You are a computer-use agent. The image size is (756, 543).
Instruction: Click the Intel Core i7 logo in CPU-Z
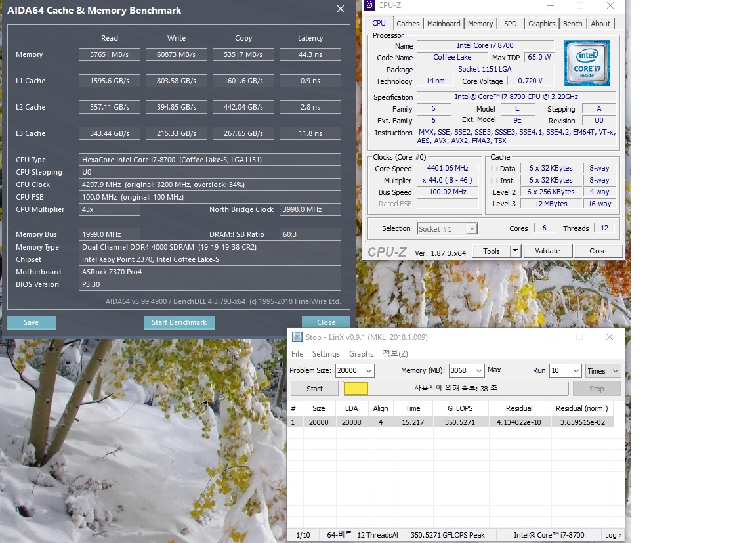point(587,63)
